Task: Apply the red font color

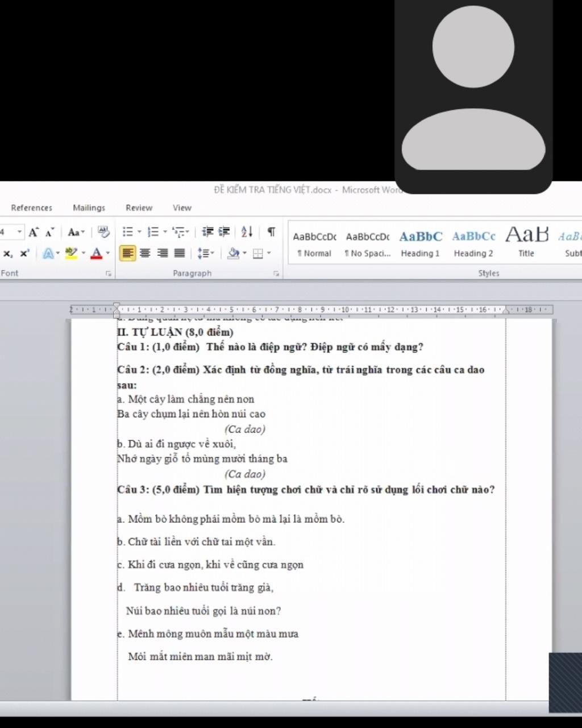Action: point(97,254)
